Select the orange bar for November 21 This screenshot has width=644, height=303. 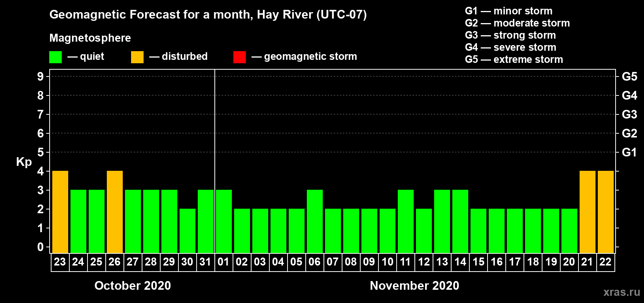click(588, 212)
